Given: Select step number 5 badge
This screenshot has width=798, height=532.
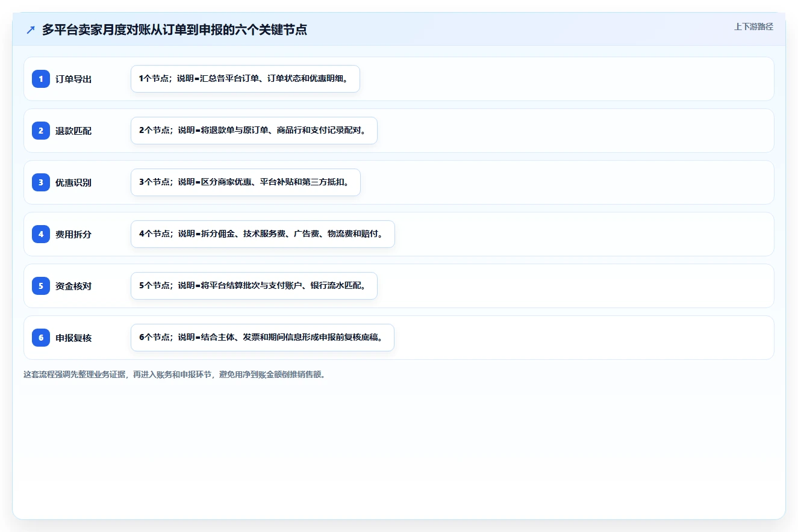Looking at the screenshot, I should 41,286.
